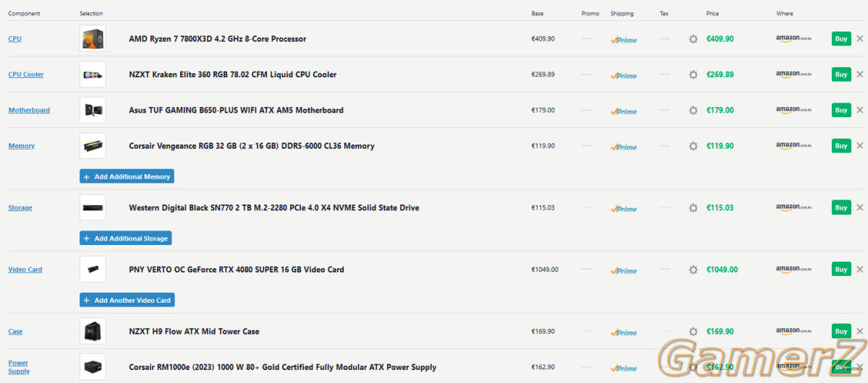
Task: Open the Asus TUF motherboard thumbnail
Action: (x=93, y=111)
